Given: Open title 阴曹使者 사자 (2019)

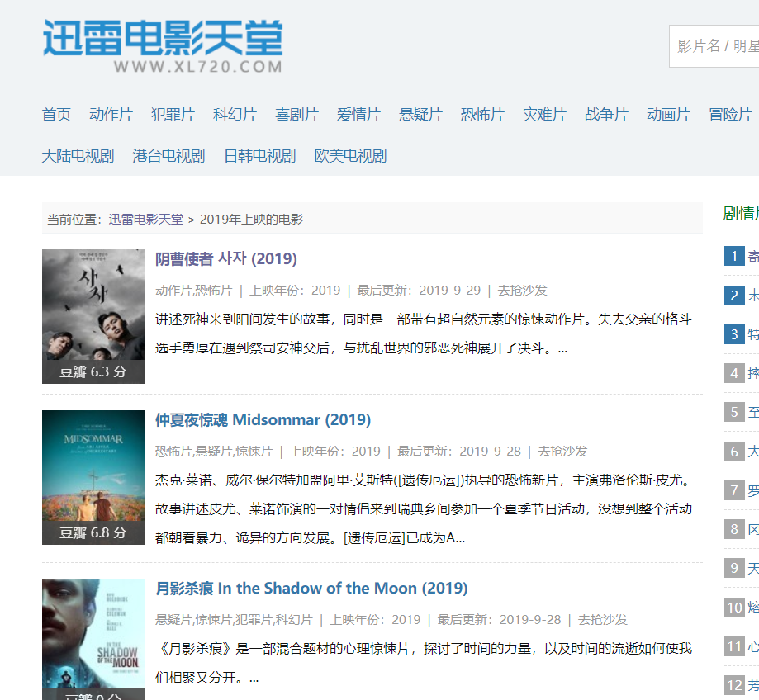Looking at the screenshot, I should [226, 259].
